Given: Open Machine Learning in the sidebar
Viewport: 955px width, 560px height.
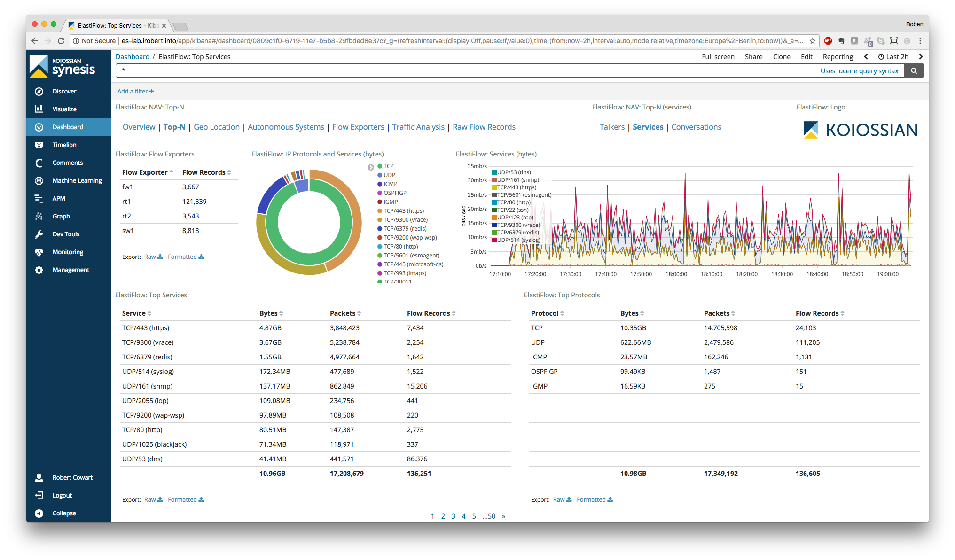Looking at the screenshot, I should 77,181.
